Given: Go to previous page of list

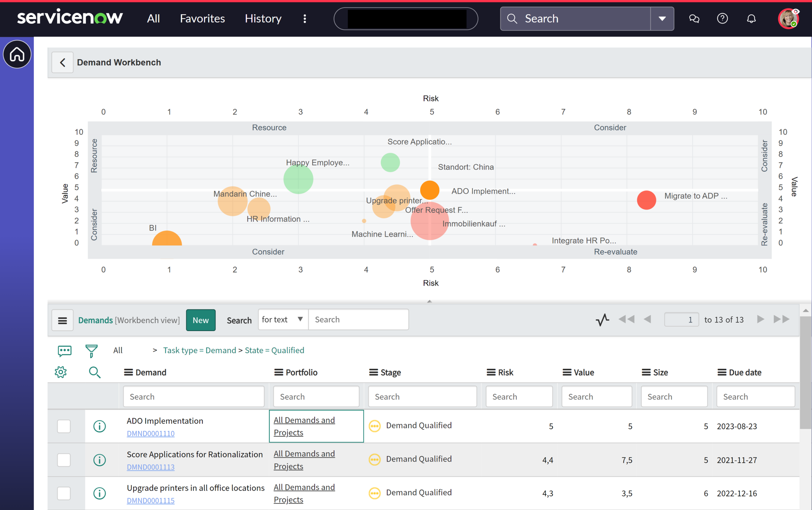Looking at the screenshot, I should (x=647, y=319).
